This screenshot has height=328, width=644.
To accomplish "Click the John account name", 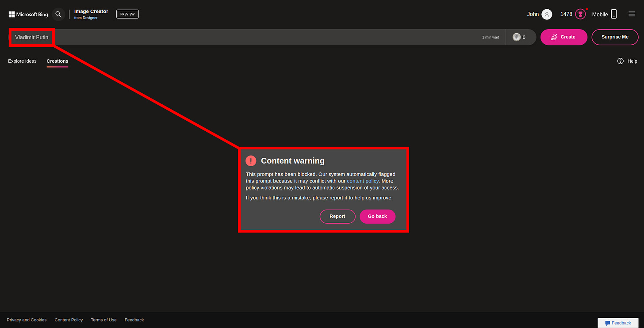I will [533, 14].
